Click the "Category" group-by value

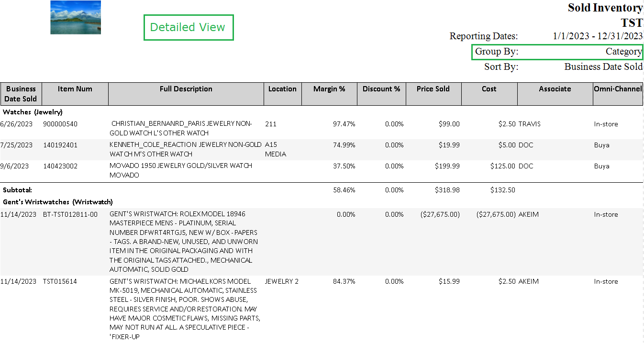click(623, 51)
